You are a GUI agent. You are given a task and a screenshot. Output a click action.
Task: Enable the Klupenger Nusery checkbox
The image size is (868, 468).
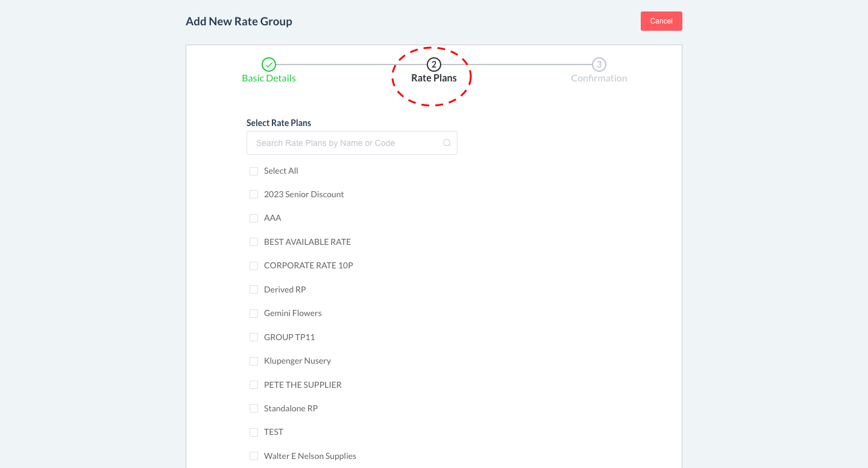tap(254, 361)
